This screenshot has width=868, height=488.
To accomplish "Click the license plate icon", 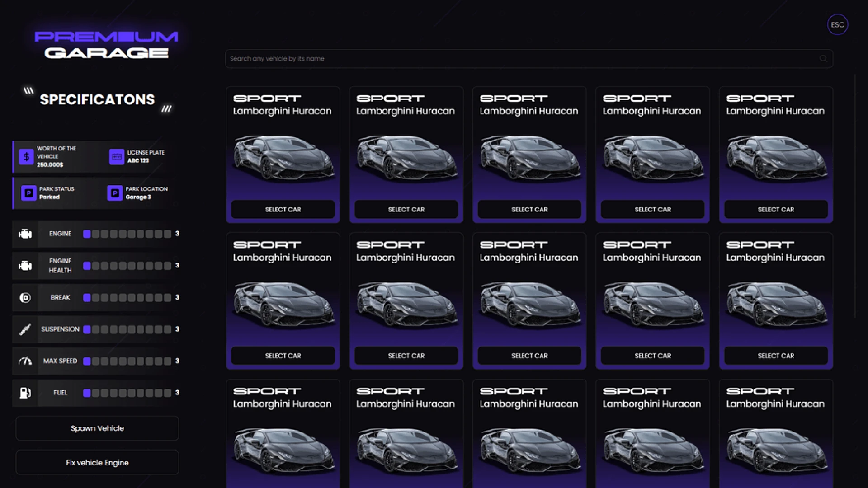I will 117,157.
